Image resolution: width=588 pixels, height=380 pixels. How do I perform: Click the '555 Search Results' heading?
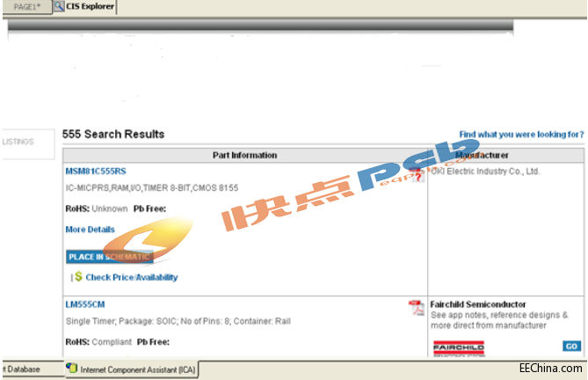pyautogui.click(x=113, y=134)
